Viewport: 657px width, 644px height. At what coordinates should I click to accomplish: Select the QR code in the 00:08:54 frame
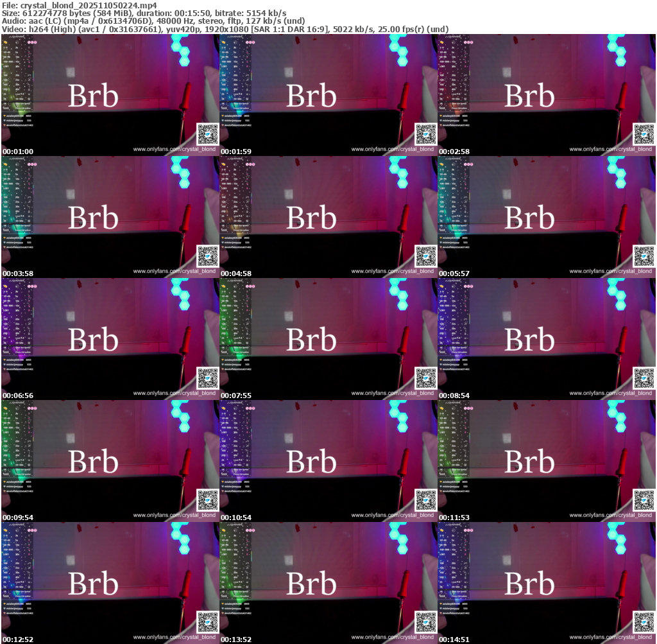[644, 378]
